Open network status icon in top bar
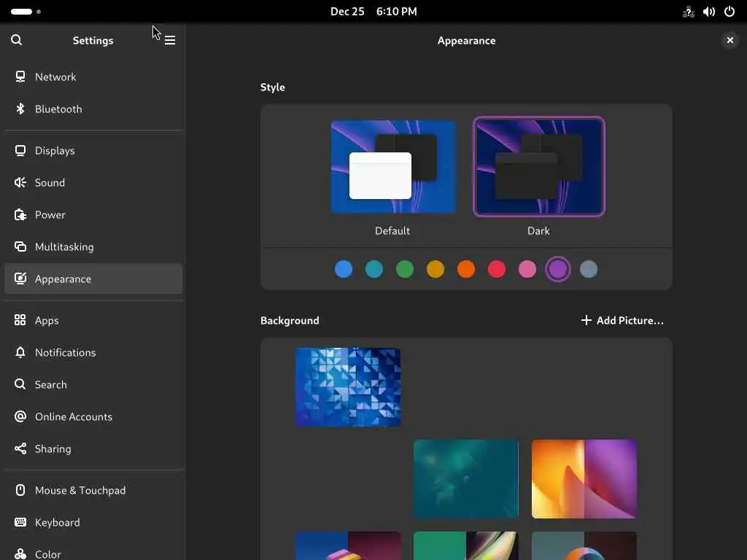Viewport: 747px width, 560px height. (689, 12)
